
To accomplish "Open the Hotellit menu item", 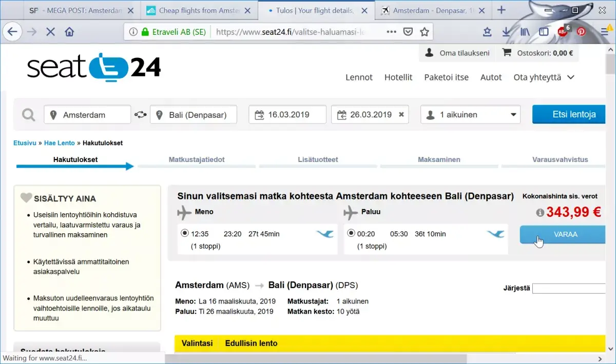I will pos(398,77).
